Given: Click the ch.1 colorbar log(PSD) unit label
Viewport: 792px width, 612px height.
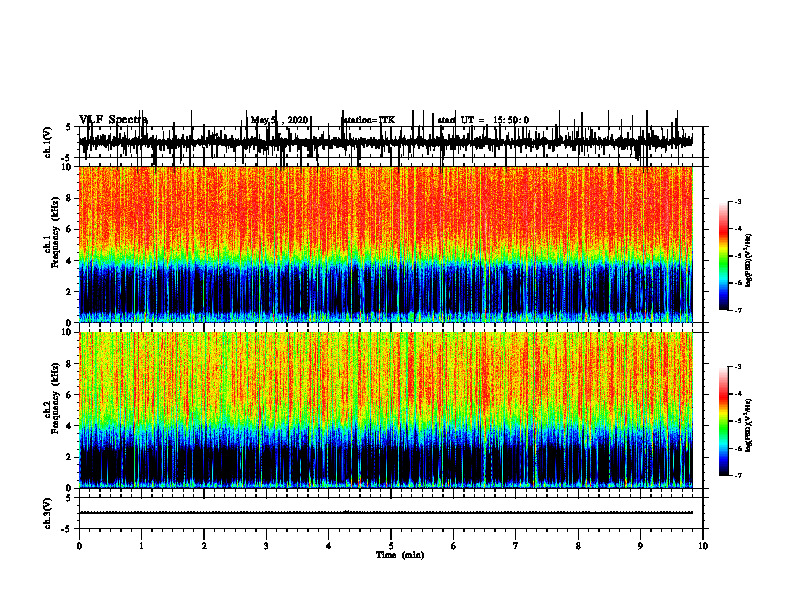Looking at the screenshot, I should point(749,261).
